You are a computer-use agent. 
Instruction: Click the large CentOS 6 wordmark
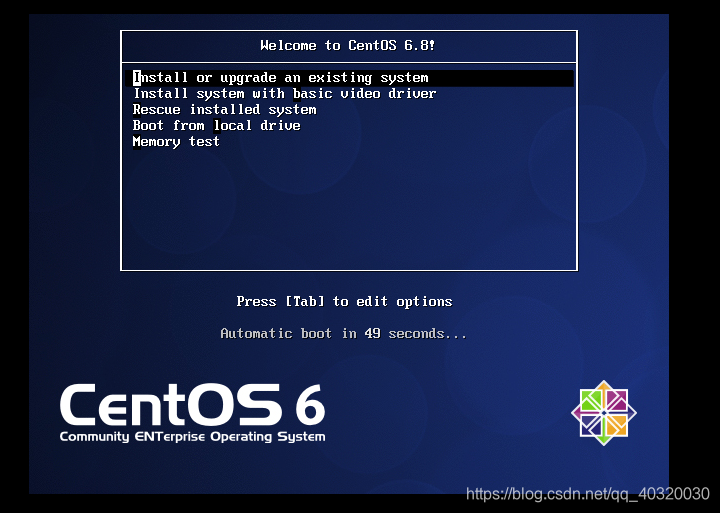[192, 405]
